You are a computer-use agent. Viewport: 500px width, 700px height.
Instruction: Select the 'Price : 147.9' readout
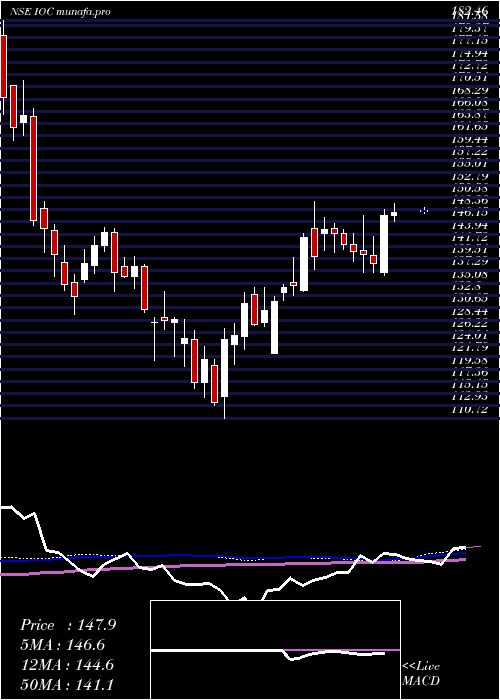(x=68, y=625)
